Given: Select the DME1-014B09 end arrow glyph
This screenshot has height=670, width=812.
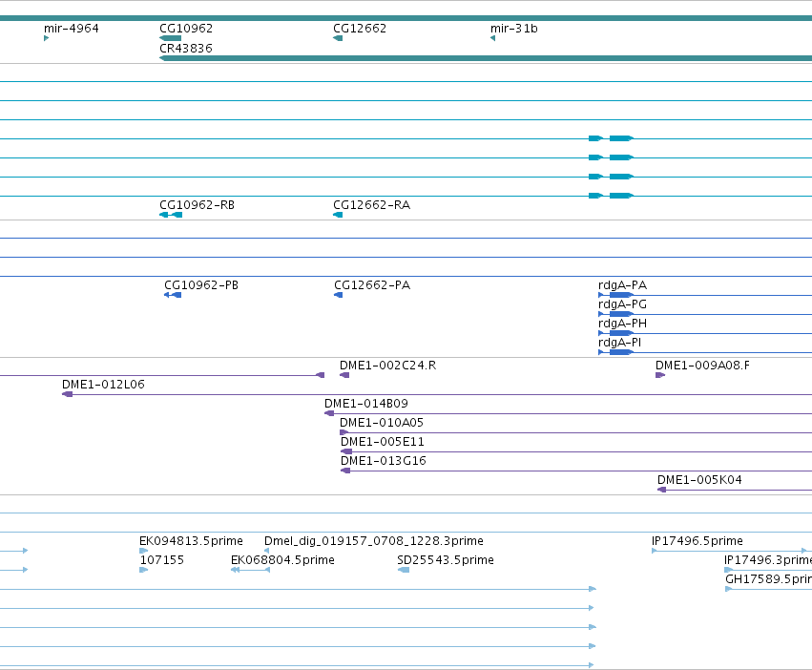Looking at the screenshot, I should pyautogui.click(x=329, y=413).
